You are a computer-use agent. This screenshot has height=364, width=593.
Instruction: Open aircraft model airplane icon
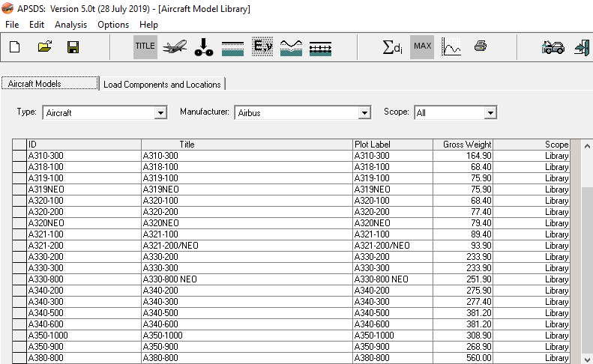[175, 47]
